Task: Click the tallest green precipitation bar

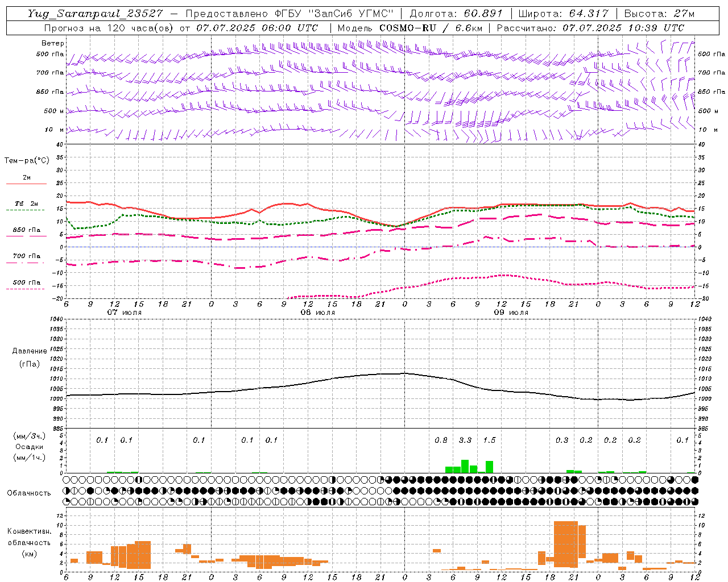Action: click(465, 466)
